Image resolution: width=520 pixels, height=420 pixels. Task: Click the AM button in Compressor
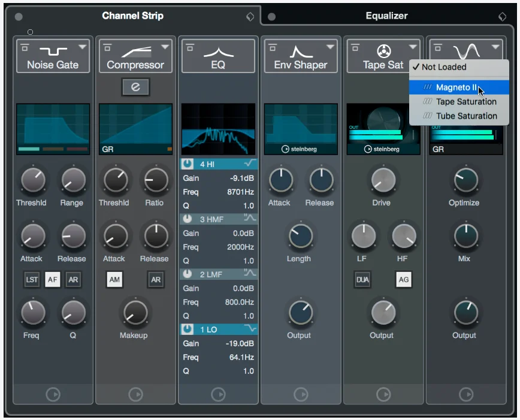pos(114,279)
